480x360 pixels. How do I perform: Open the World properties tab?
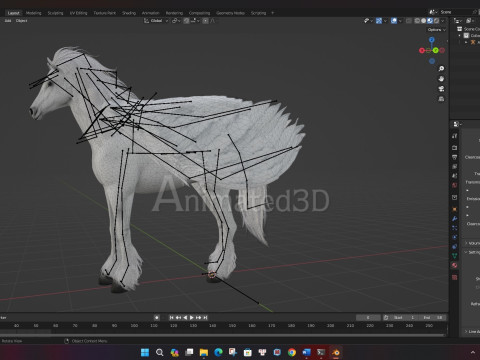(455, 185)
